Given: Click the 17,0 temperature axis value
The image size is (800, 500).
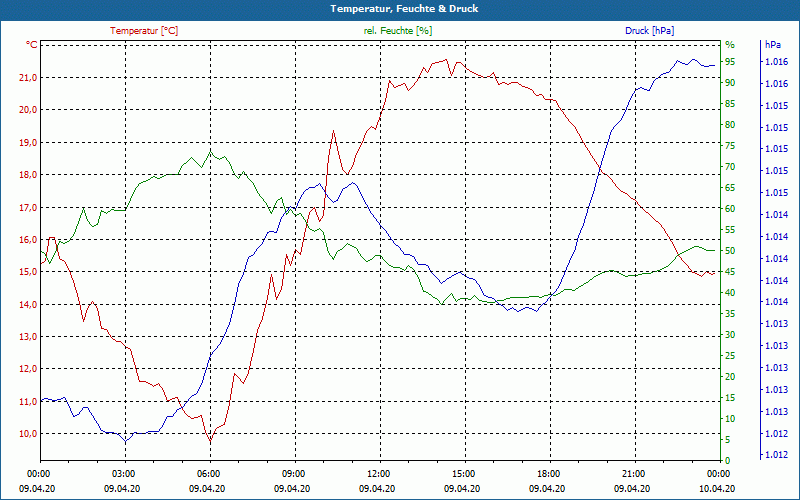Looking at the screenshot, I should pyautogui.click(x=28, y=208).
